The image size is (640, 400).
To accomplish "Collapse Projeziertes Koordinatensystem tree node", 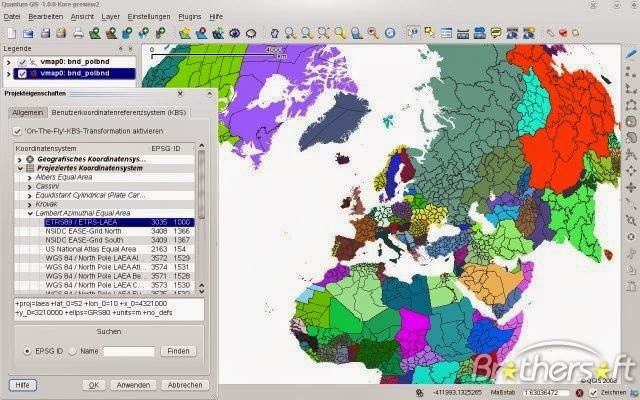I will coord(20,168).
